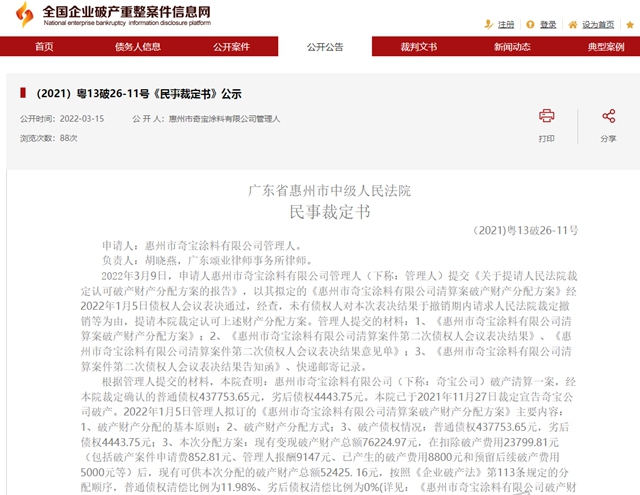The image size is (640, 495).
Task: Open the 裁判文书 judgment documents tab
Action: 418,47
